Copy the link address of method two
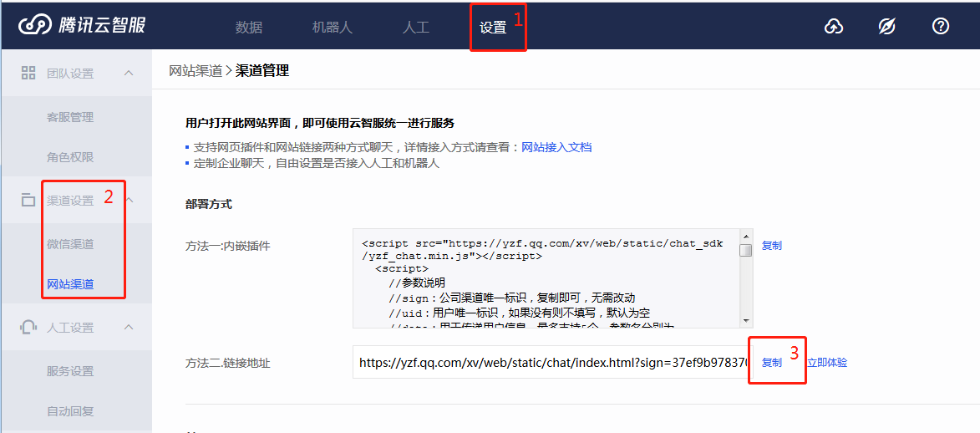980x433 pixels. [x=771, y=362]
